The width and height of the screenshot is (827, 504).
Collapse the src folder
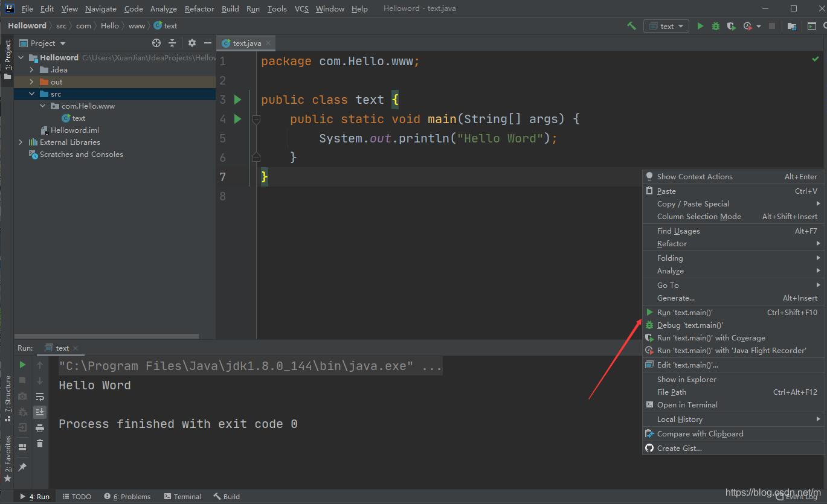[32, 94]
